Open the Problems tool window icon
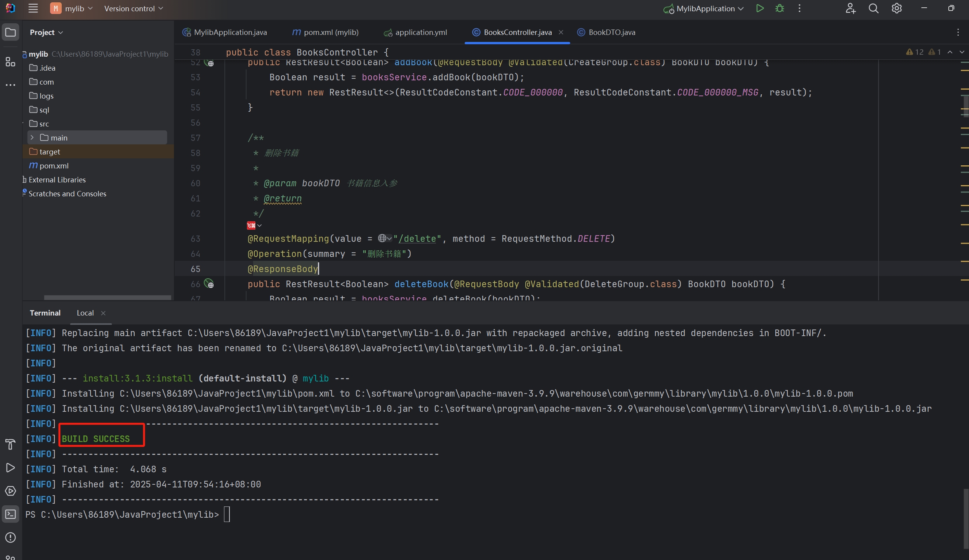This screenshot has width=969, height=560. click(10, 537)
